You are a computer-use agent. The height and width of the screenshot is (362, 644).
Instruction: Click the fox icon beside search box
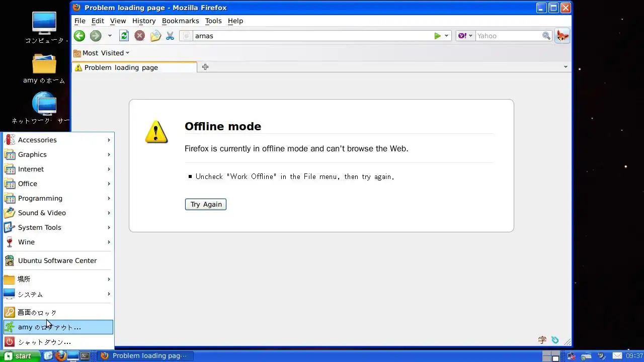[x=562, y=36]
